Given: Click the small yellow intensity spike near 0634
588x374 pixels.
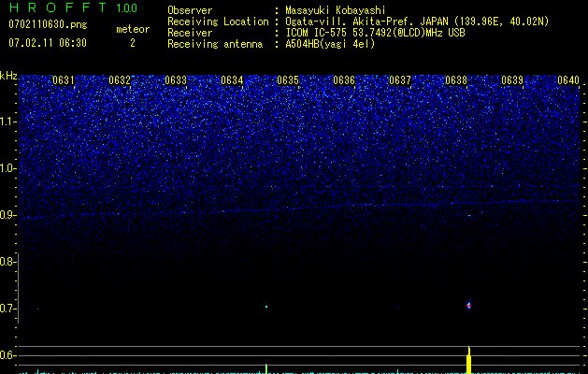Looking at the screenshot, I should (266, 368).
